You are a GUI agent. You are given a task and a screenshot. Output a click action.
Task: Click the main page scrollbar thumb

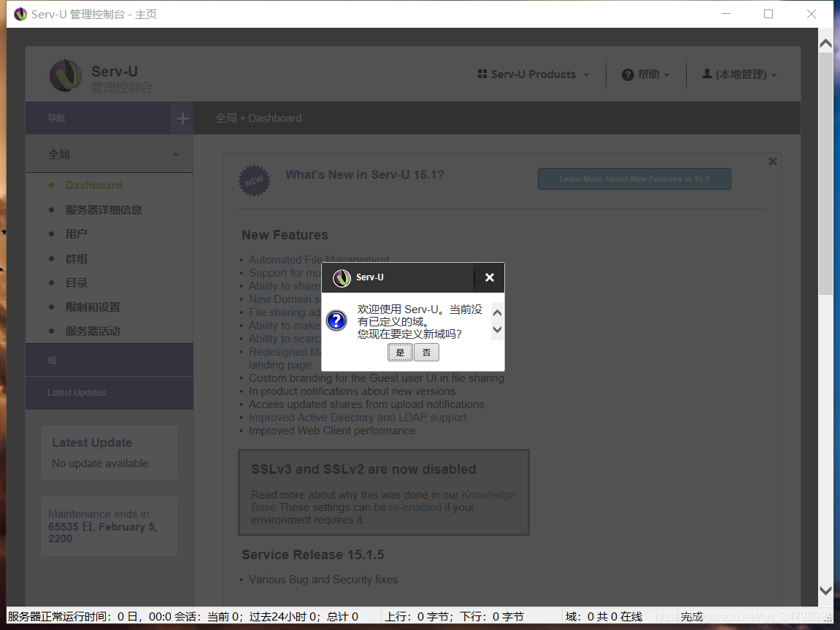825,173
